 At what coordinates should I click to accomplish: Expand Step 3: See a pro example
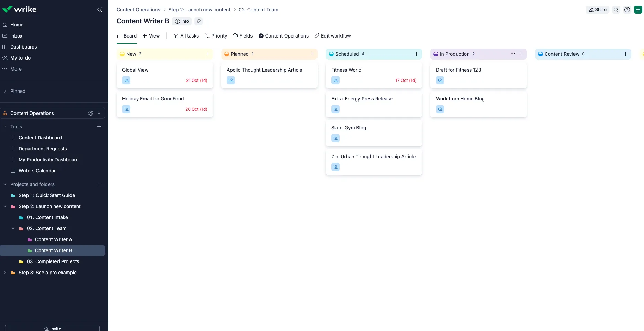[x=5, y=273]
